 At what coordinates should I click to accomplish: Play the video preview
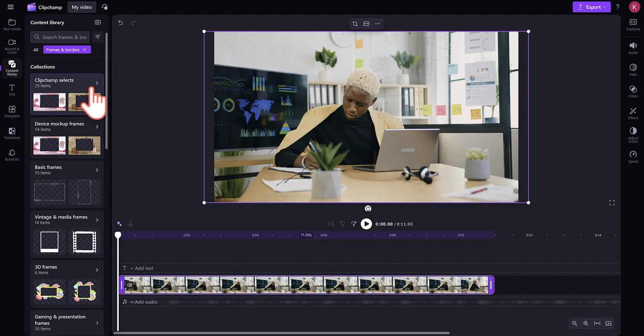[366, 224]
